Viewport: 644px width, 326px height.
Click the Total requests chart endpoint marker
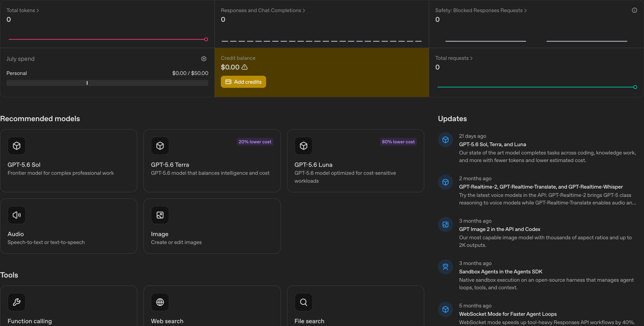point(635,87)
